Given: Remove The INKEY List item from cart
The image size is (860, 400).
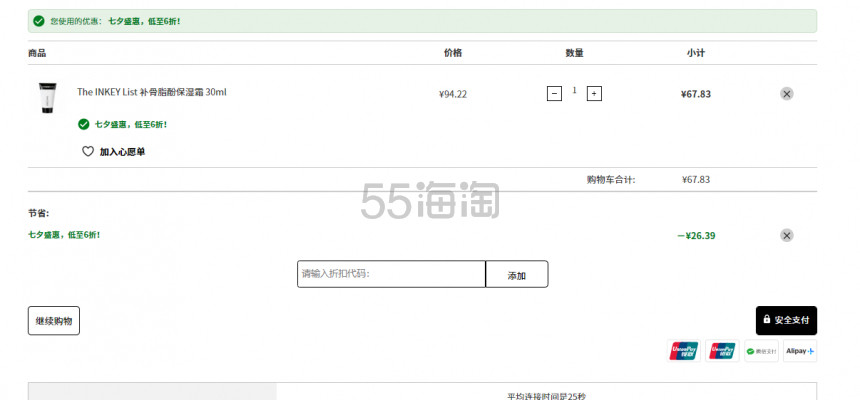Looking at the screenshot, I should [x=787, y=94].
